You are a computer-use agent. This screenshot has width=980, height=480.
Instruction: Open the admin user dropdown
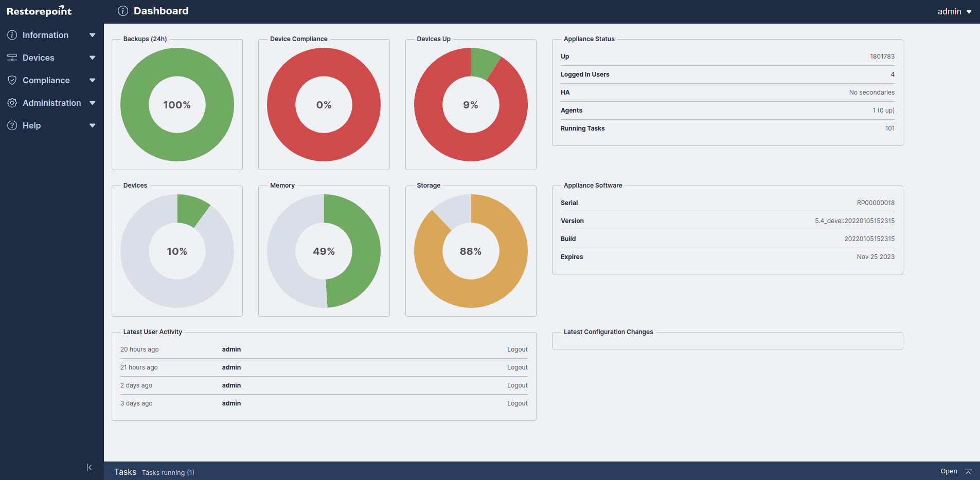tap(954, 11)
